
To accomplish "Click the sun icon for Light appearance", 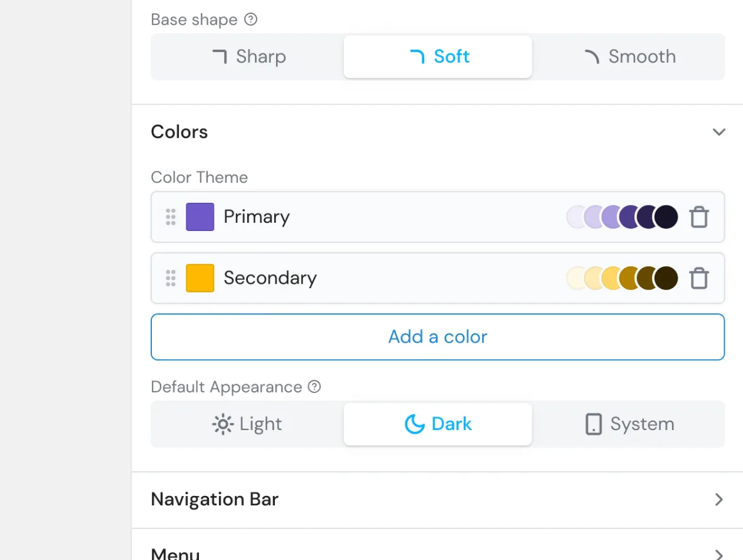I will (223, 424).
